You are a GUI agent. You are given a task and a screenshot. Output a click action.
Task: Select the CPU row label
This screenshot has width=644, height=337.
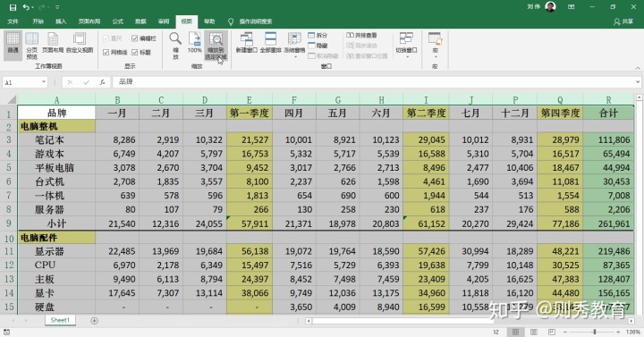point(56,265)
